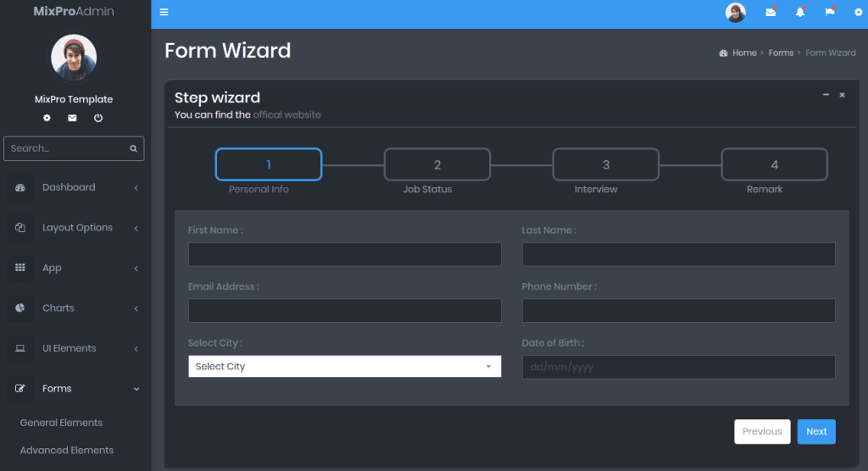
Task: Expand the Charts menu chevron
Action: coord(136,308)
